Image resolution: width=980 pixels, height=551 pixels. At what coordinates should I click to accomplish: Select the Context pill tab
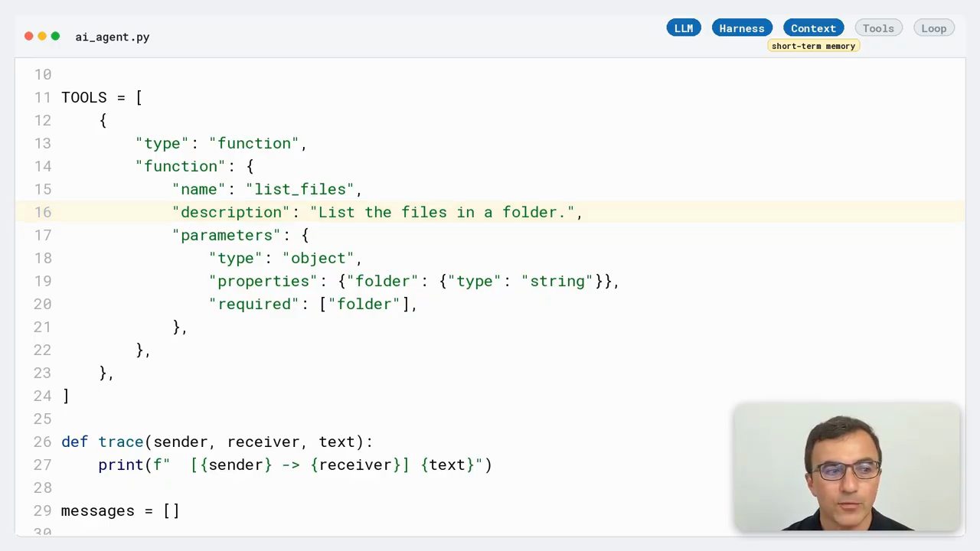point(813,28)
